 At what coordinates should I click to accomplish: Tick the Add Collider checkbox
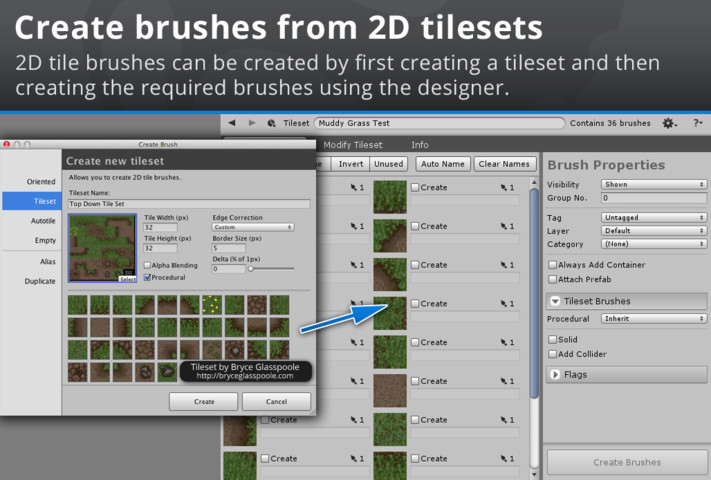pos(552,354)
